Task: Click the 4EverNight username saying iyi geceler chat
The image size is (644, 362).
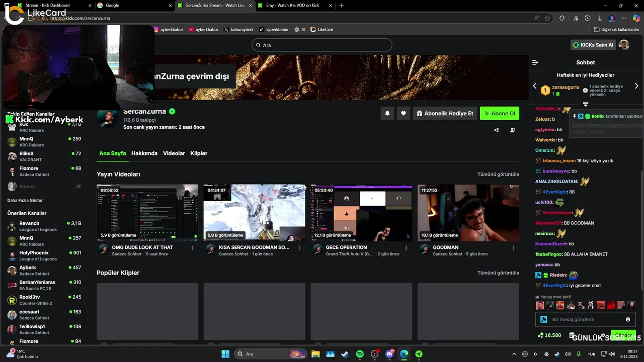Action: click(555, 286)
